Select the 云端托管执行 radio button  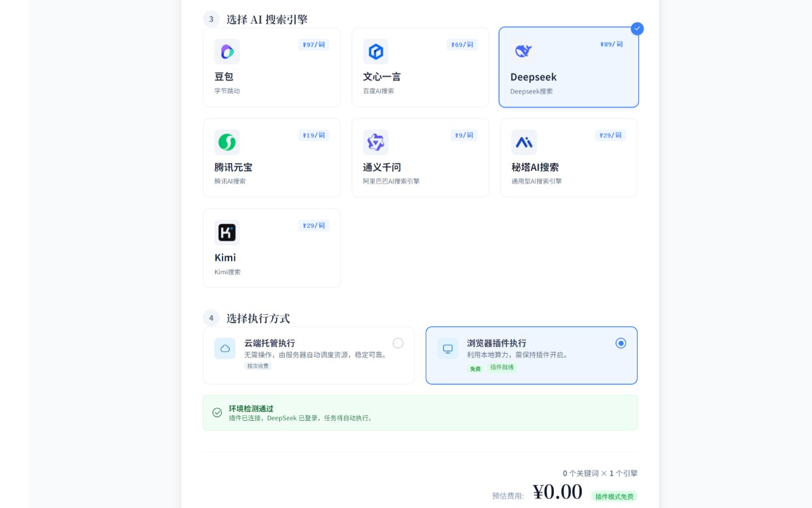tap(398, 343)
